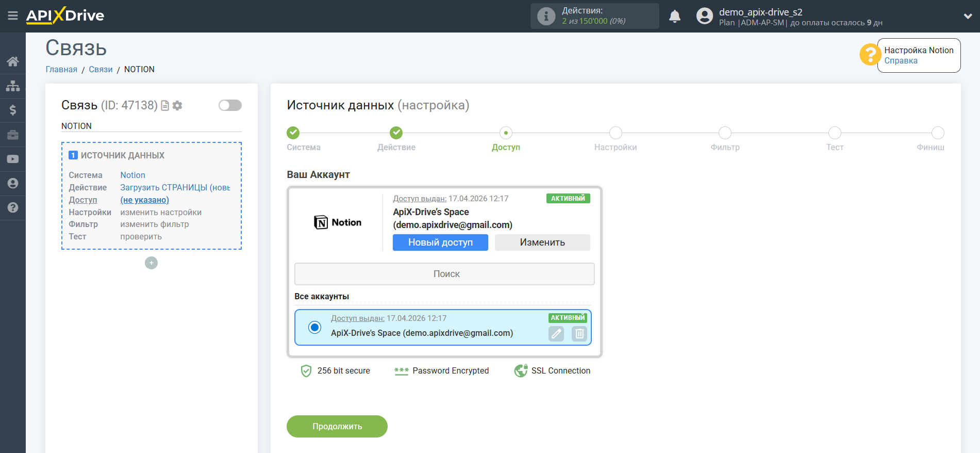
Task: Click Загрузить СТРАНИЦЫ action link
Action: coord(175,188)
